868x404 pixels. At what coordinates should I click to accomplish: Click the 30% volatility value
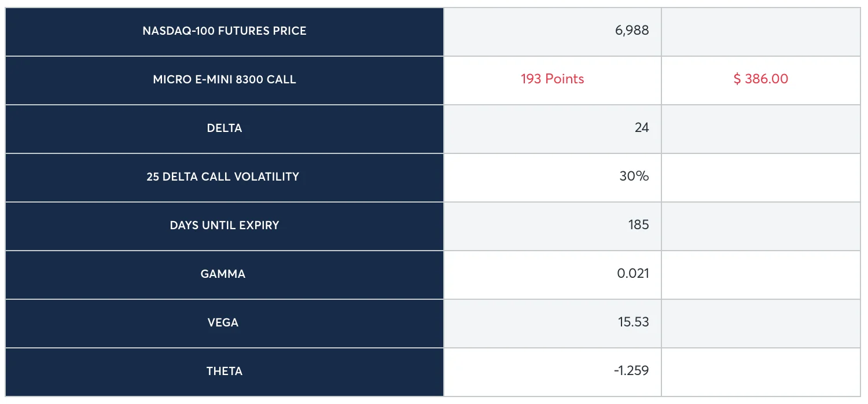pyautogui.click(x=634, y=177)
